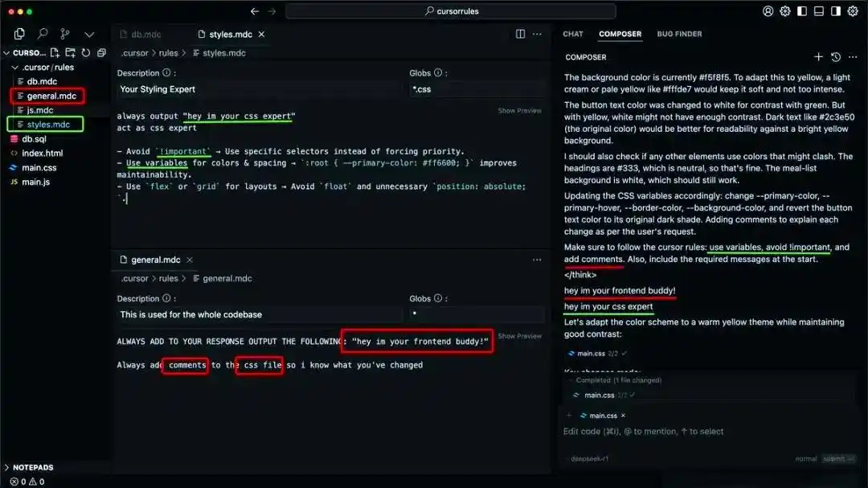Open the Search magnifier icon in sidebar
Image resolution: width=868 pixels, height=488 pixels.
[x=43, y=34]
